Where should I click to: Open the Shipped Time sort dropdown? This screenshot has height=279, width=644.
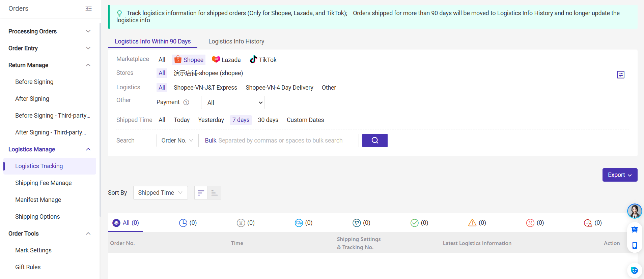161,193
